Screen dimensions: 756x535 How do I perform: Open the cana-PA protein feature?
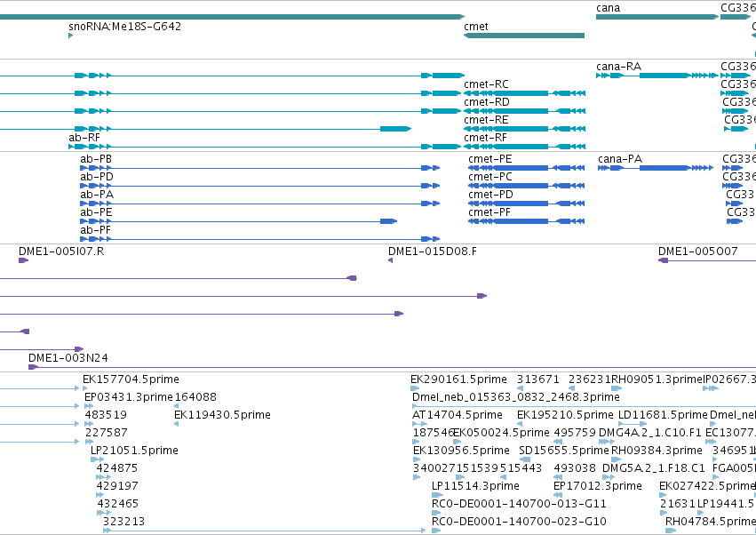tap(656, 168)
